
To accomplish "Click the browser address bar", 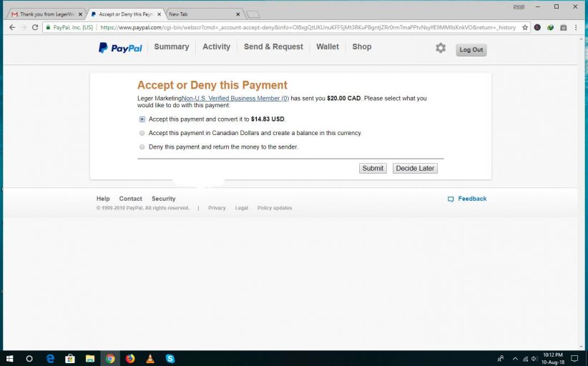I will tap(308, 27).
